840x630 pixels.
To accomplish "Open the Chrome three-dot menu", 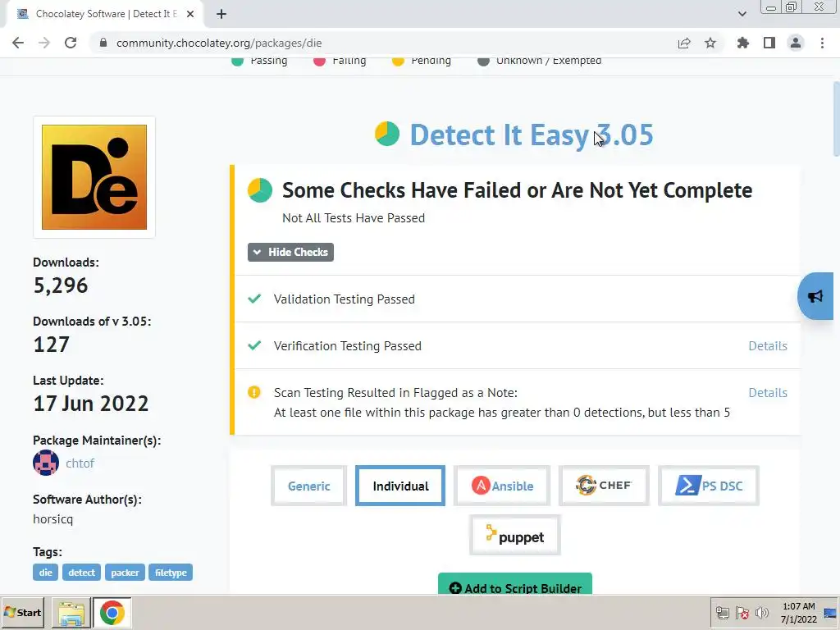I will pyautogui.click(x=822, y=43).
